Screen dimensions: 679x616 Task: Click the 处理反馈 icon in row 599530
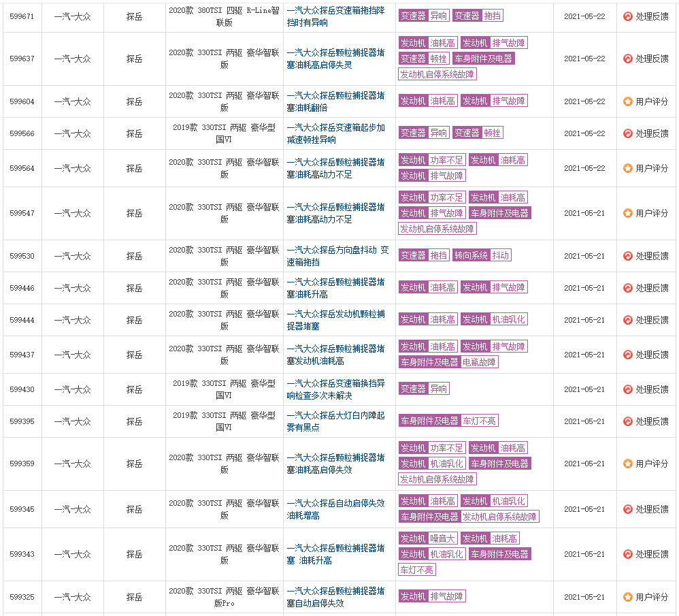(x=627, y=256)
